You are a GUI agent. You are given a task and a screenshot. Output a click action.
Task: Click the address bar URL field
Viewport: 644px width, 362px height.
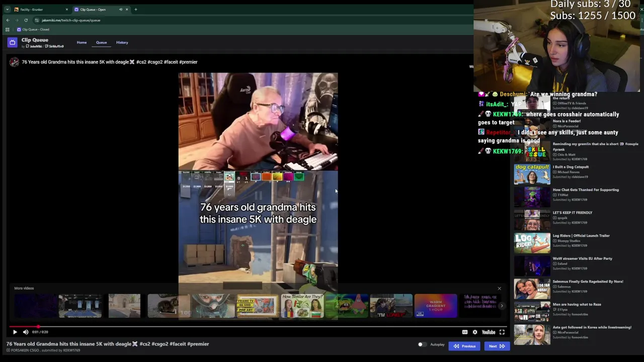coord(252,20)
